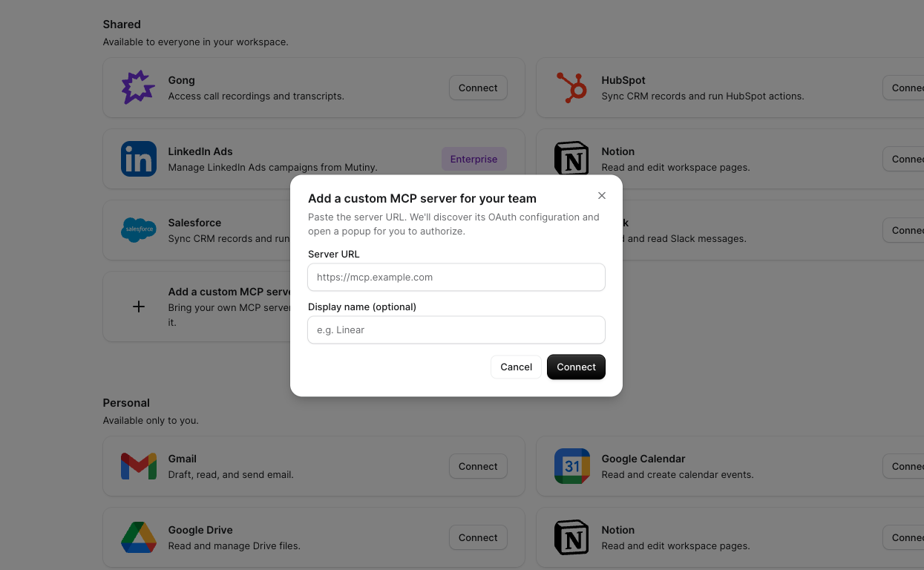The image size is (924, 570).
Task: Click the LinkedIn Ads card title
Action: click(x=200, y=151)
